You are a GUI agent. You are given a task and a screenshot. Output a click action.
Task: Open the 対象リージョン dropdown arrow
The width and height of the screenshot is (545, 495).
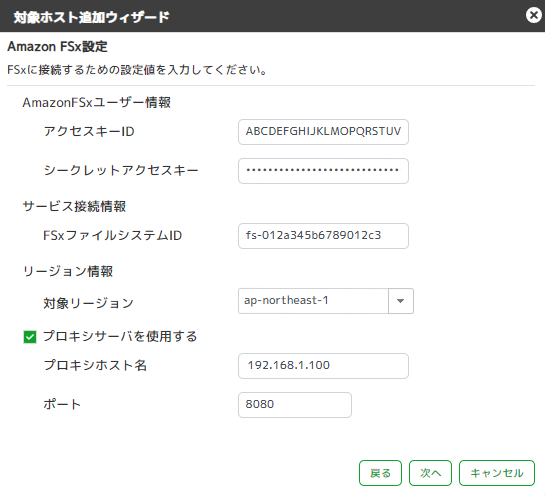[x=401, y=301]
